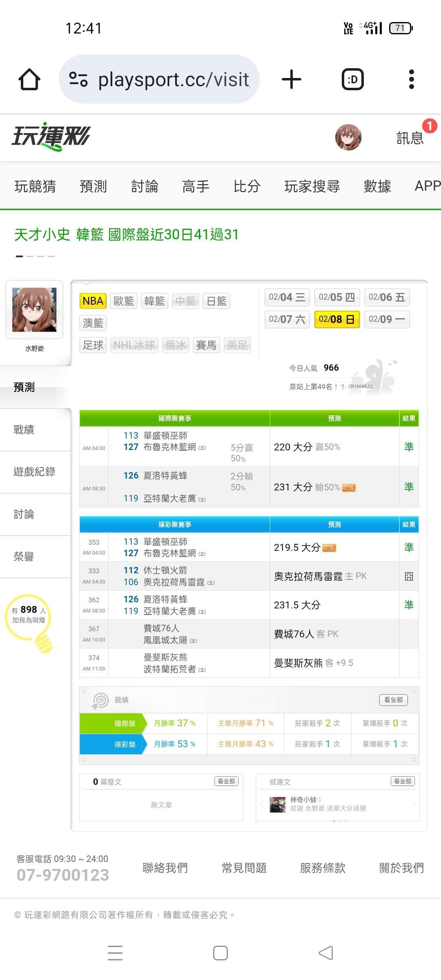Choose date 02/04 三

coord(287,297)
